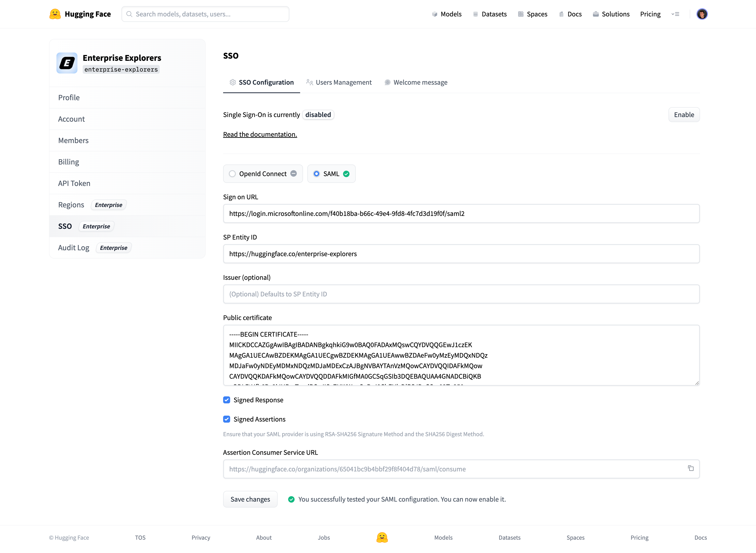This screenshot has width=756, height=553.
Task: Open the user avatar menu
Action: click(x=702, y=14)
